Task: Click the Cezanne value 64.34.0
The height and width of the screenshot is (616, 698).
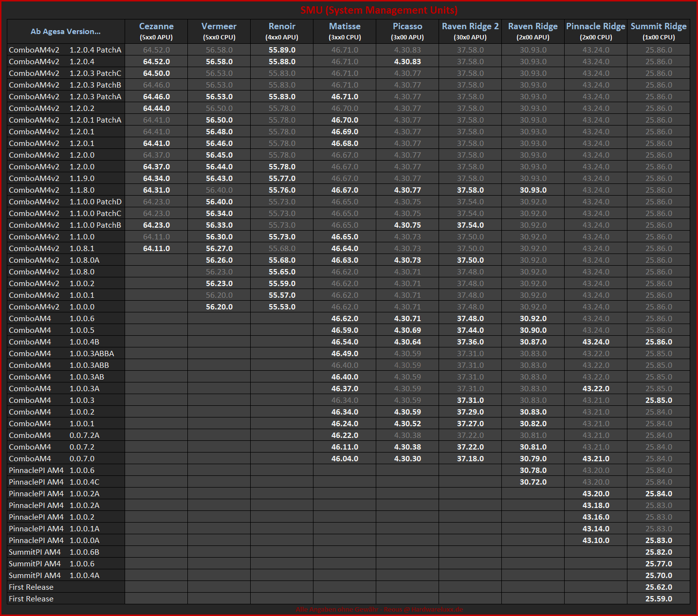Action: 156,178
